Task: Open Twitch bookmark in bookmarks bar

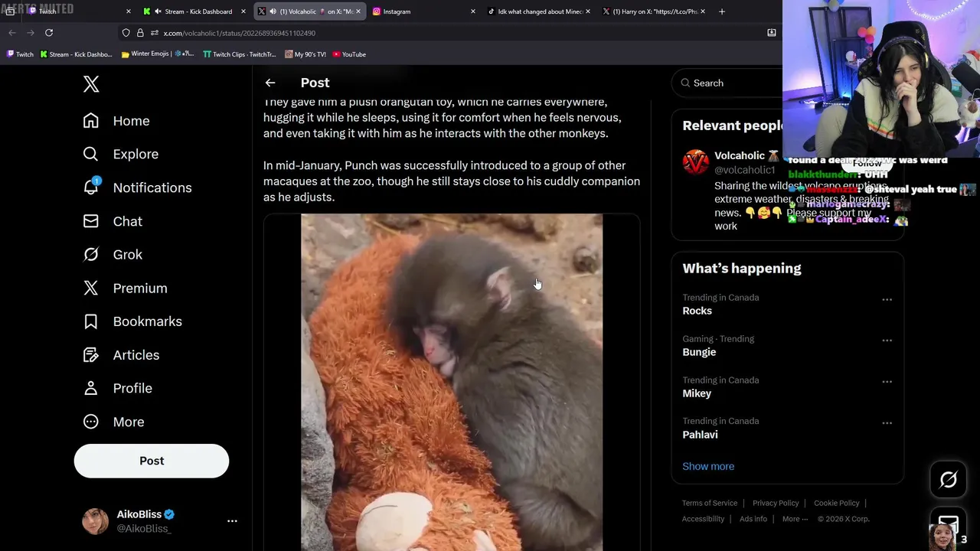Action: coord(20,54)
